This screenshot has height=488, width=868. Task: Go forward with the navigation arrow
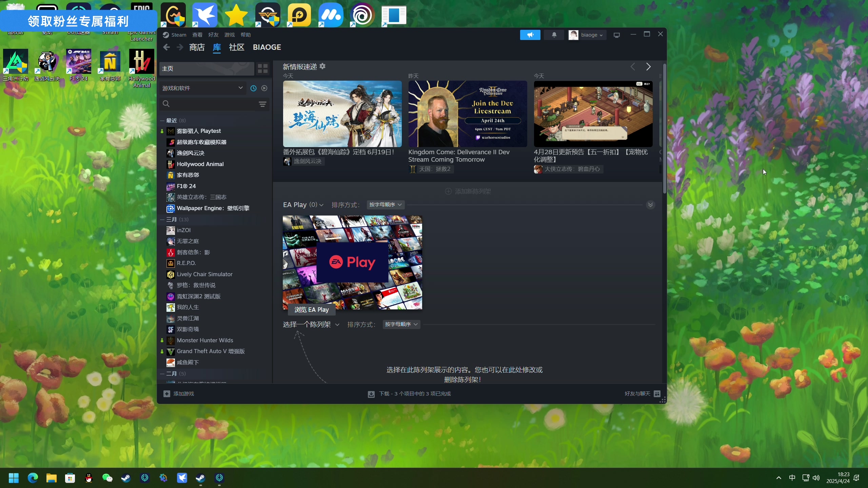(x=180, y=47)
